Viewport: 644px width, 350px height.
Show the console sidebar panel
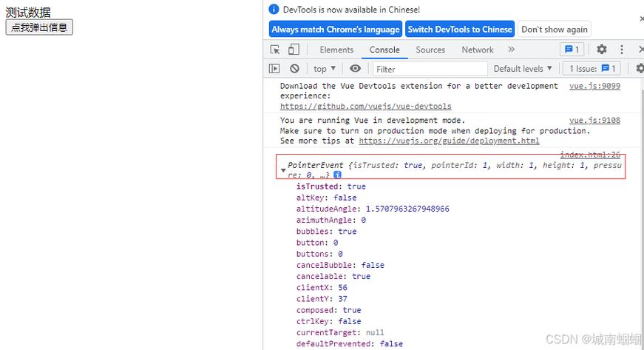pos(274,69)
